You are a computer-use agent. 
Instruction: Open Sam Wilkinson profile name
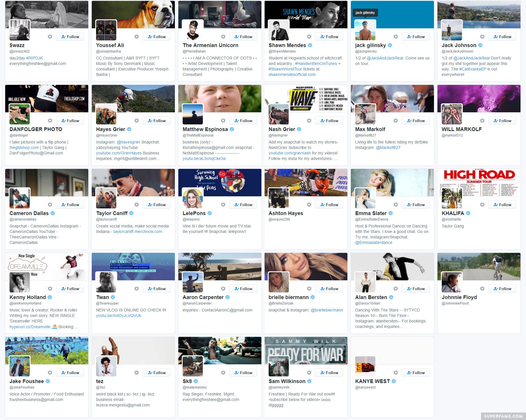pos(287,381)
